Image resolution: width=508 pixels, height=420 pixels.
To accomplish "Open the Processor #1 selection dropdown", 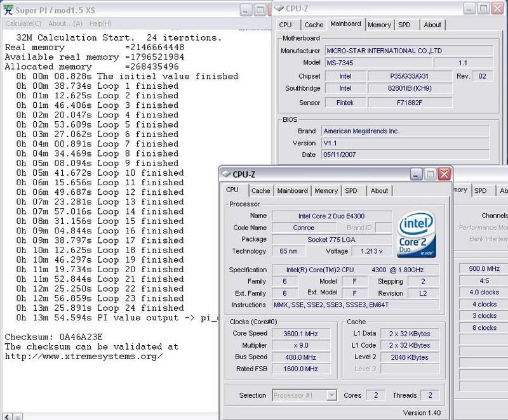I will coord(305,395).
